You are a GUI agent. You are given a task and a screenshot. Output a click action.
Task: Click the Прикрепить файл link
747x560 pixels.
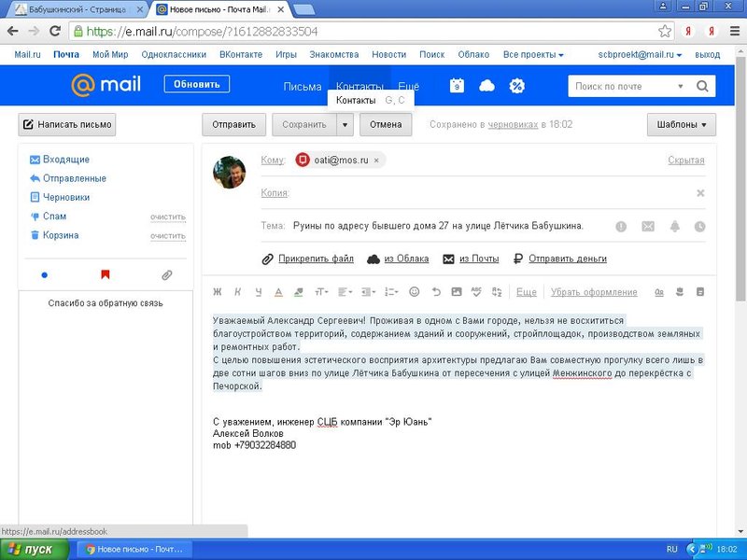[308, 259]
